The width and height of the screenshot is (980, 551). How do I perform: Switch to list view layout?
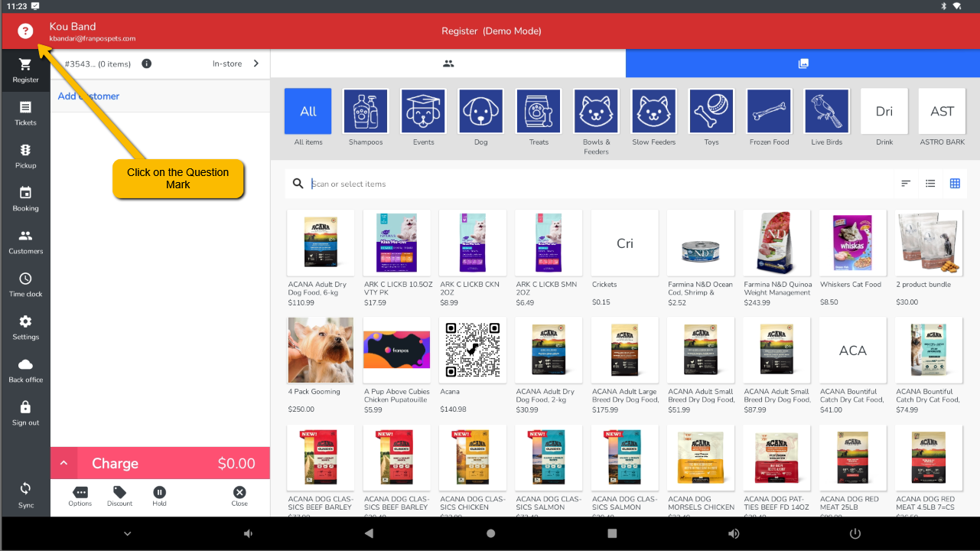coord(930,184)
